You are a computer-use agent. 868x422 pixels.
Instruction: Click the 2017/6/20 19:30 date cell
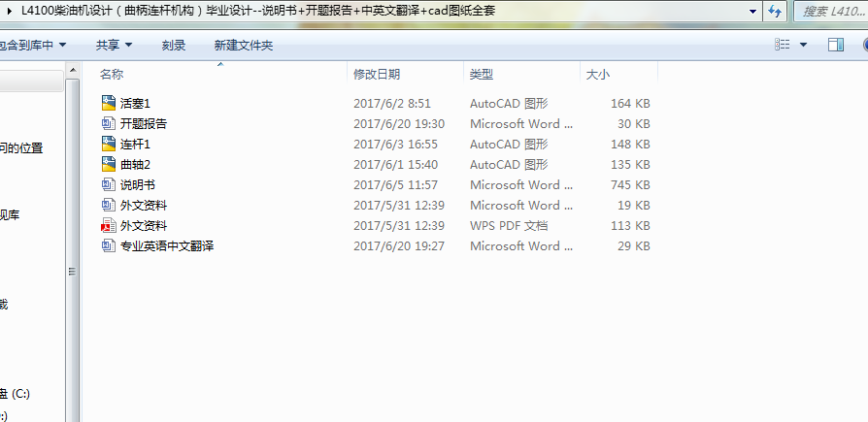[x=399, y=124]
